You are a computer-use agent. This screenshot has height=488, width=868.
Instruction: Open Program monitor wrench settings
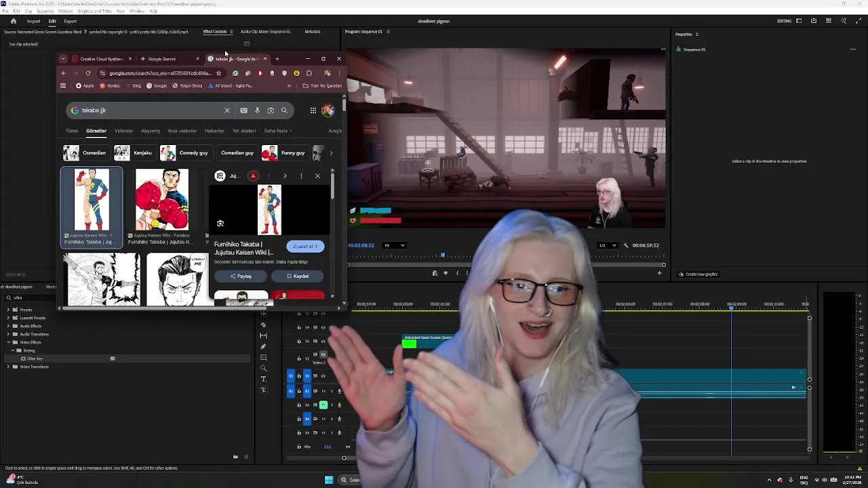[626, 245]
